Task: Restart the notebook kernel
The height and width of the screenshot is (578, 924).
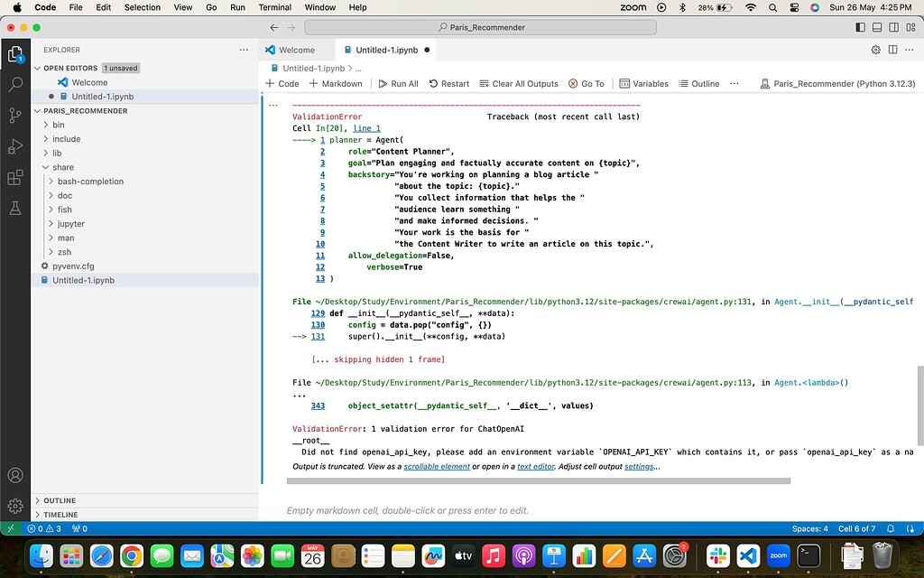Action: pyautogui.click(x=448, y=84)
